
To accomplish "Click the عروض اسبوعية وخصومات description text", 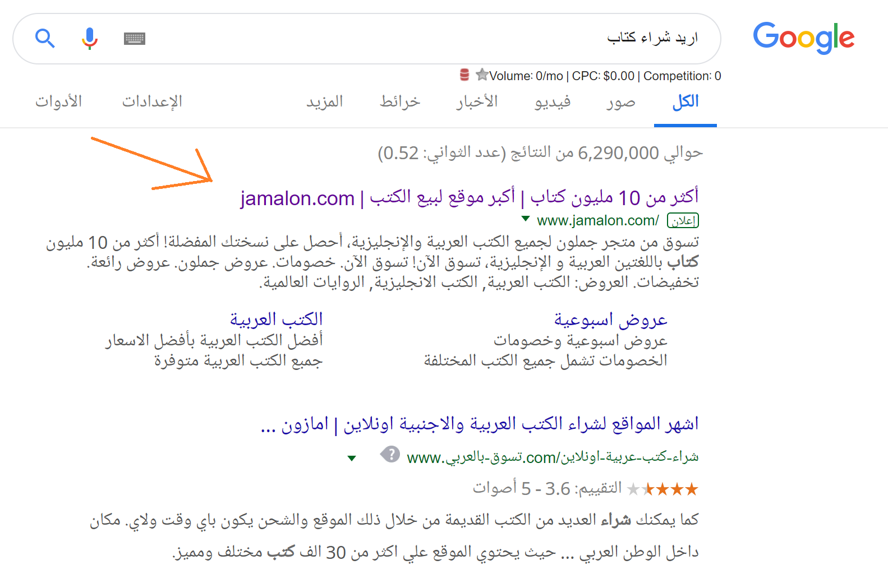I will (x=581, y=341).
